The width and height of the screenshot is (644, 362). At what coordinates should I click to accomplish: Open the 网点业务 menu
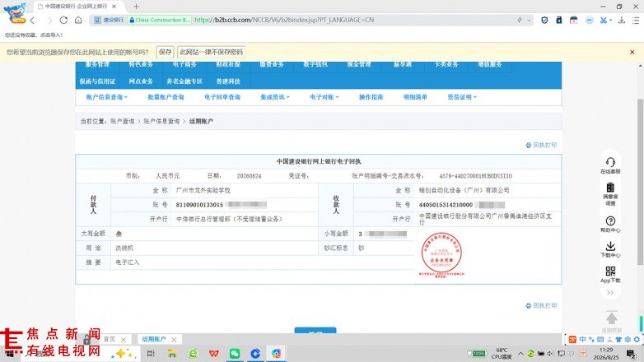pyautogui.click(x=141, y=81)
